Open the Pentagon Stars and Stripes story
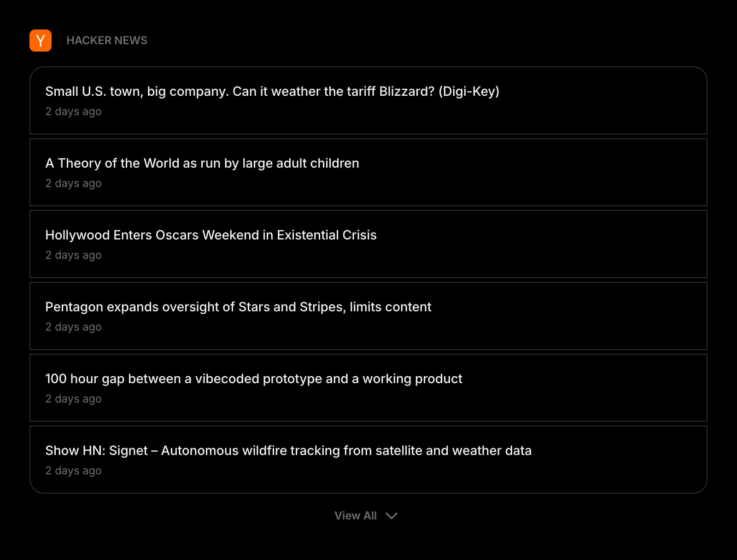The image size is (737, 560). pyautogui.click(x=238, y=307)
